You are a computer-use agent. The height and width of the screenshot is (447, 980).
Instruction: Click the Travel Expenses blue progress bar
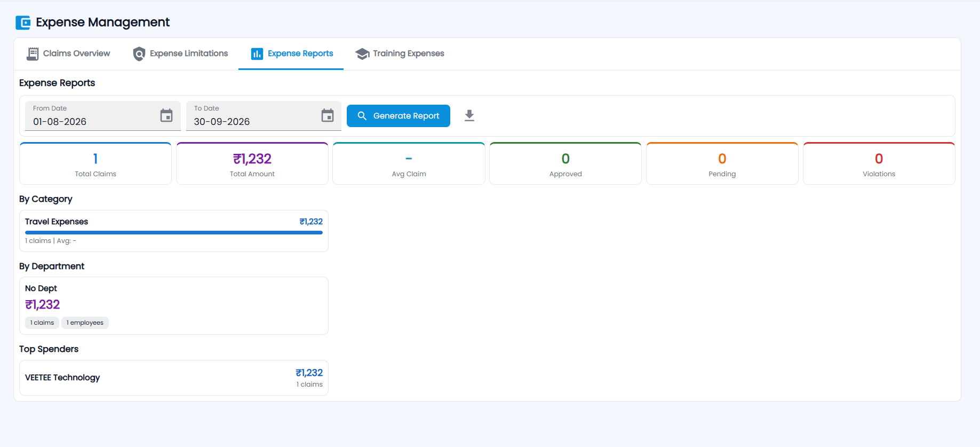click(174, 233)
